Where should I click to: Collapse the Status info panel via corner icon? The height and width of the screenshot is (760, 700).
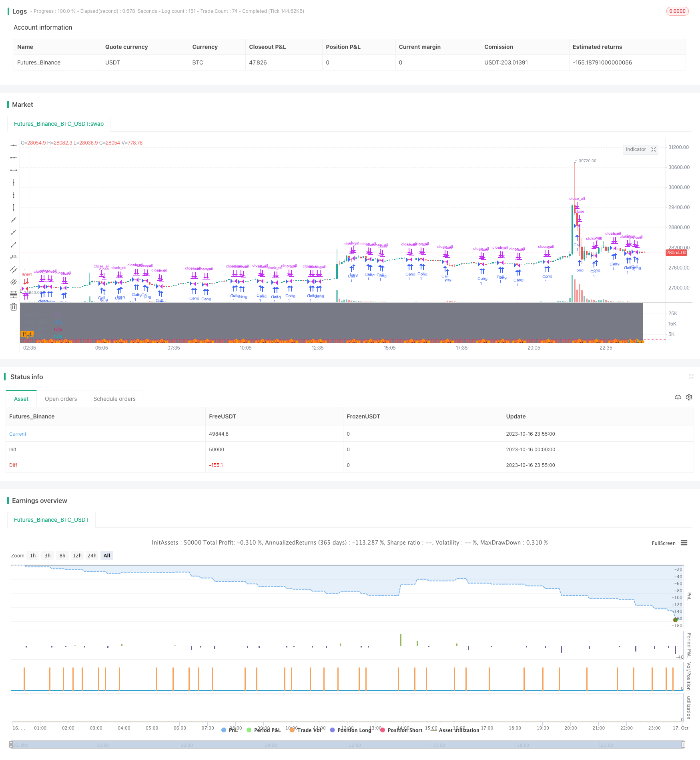tap(691, 376)
